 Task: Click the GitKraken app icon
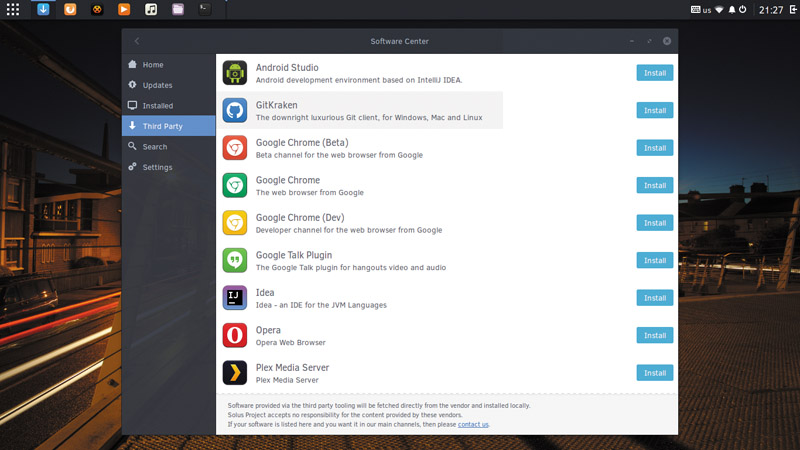point(235,110)
